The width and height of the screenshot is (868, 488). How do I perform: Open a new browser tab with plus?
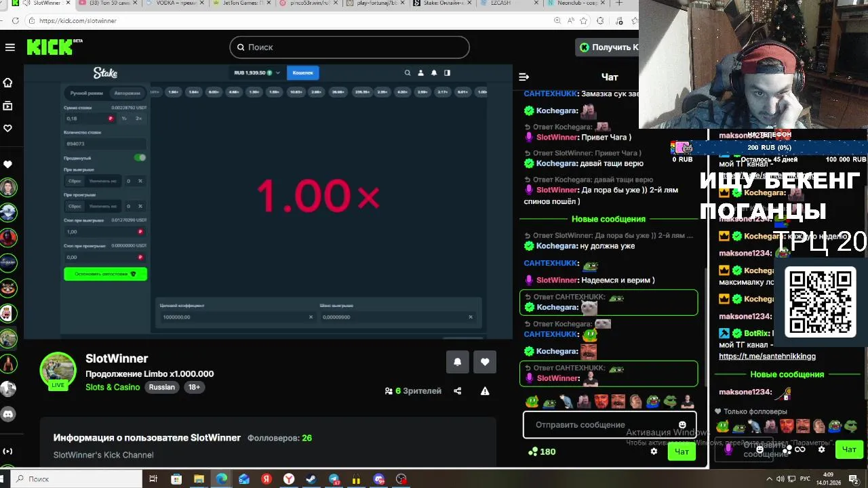(618, 3)
